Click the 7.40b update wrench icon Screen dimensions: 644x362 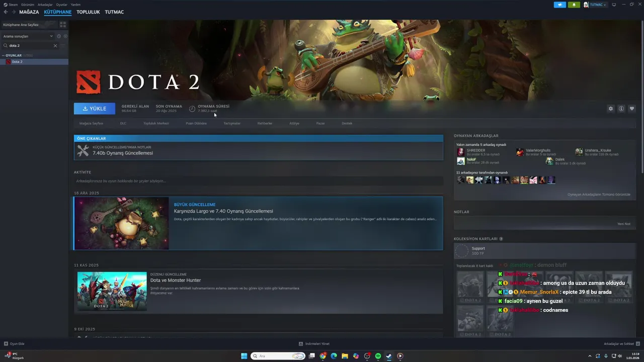(83, 150)
